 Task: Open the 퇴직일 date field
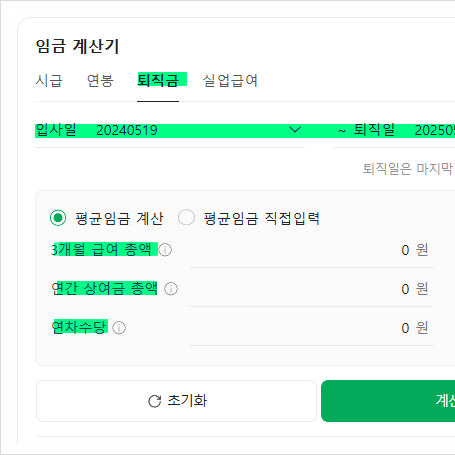click(x=395, y=130)
